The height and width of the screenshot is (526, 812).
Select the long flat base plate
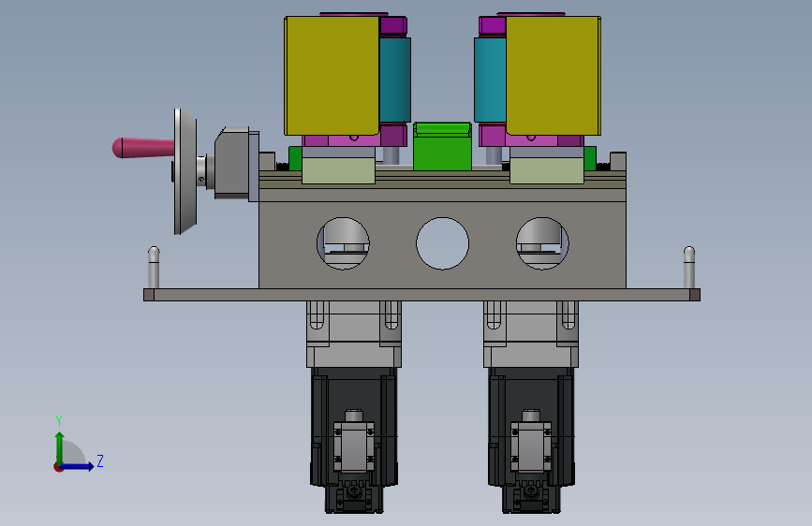[421, 295]
